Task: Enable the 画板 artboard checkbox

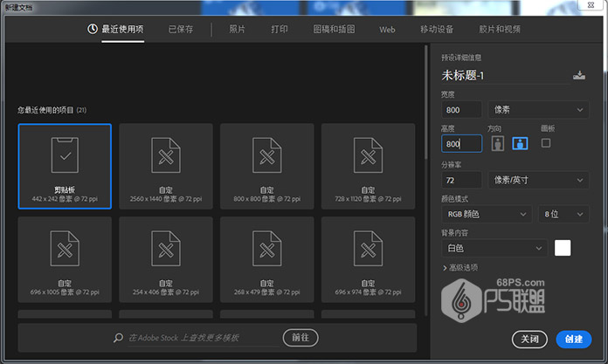Action: tap(546, 143)
